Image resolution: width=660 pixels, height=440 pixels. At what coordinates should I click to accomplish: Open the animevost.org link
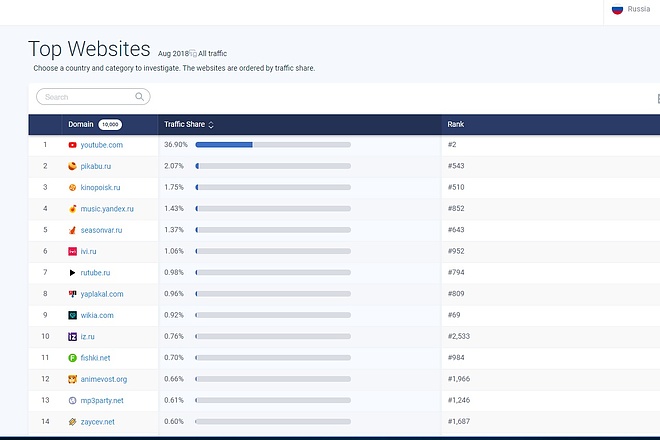[104, 379]
